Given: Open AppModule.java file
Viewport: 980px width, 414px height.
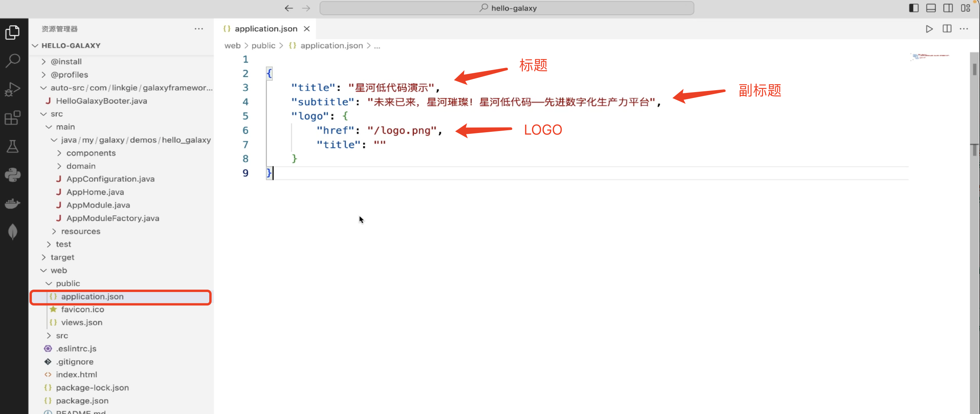Looking at the screenshot, I should (x=121, y=205).
